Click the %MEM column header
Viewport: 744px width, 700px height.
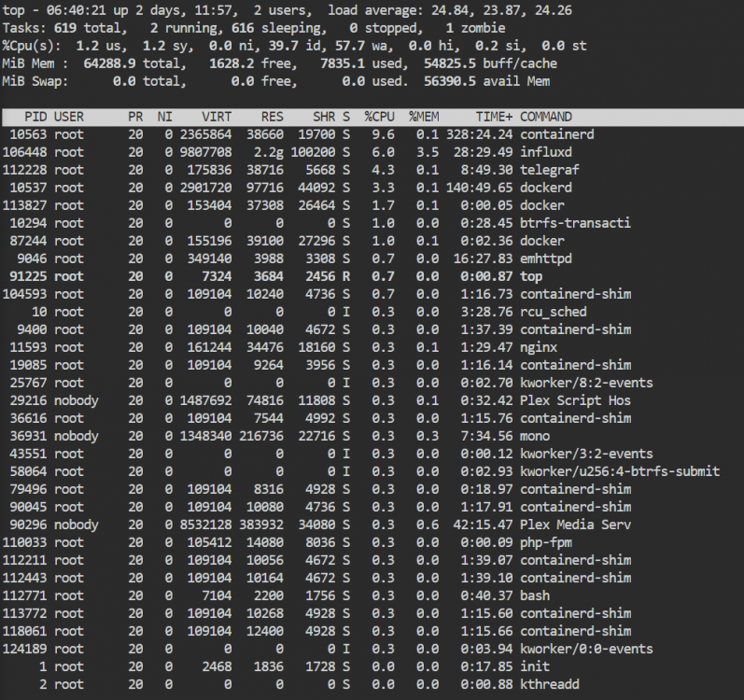tap(424, 117)
